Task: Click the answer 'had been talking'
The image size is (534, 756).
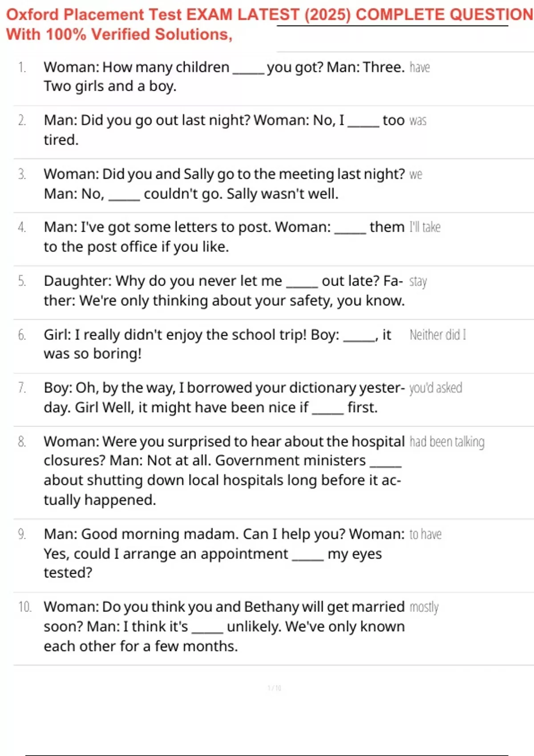Action: pos(447,442)
